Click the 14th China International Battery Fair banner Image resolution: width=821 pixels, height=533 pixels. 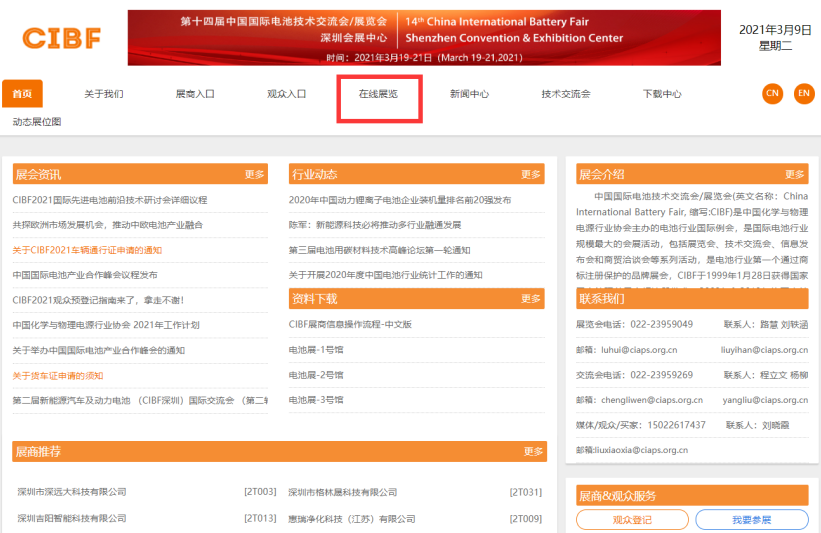pyautogui.click(x=424, y=38)
